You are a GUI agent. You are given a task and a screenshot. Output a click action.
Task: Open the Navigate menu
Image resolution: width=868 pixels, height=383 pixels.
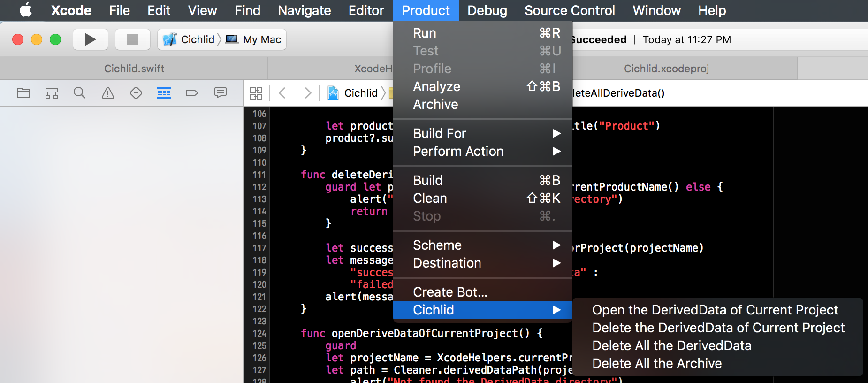pyautogui.click(x=305, y=10)
